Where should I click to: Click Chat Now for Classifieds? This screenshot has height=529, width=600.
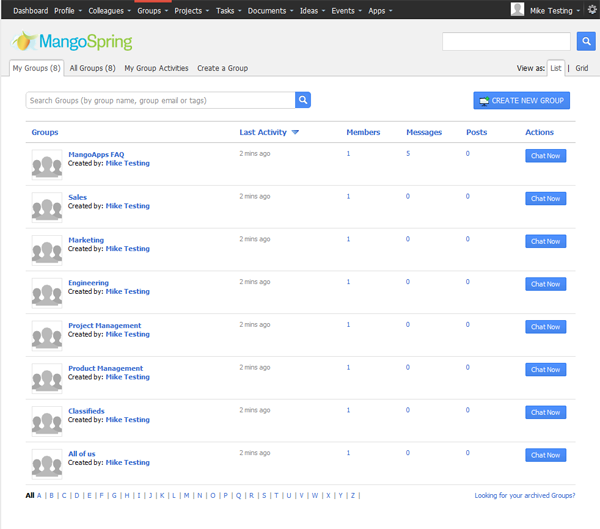pyautogui.click(x=545, y=412)
